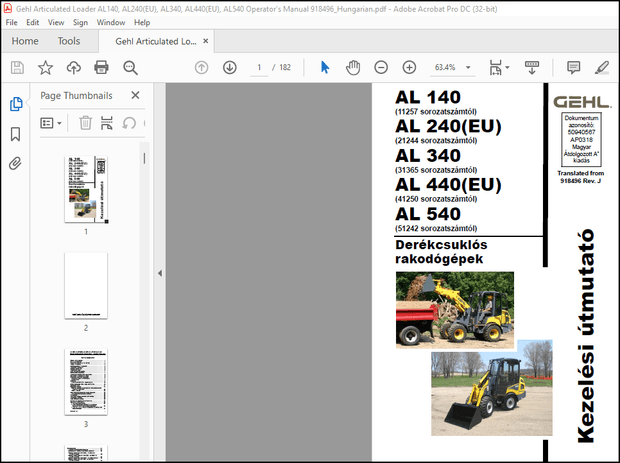Close the Gehl Articulated document tab
Image resolution: width=620 pixels, height=463 pixels.
(206, 41)
